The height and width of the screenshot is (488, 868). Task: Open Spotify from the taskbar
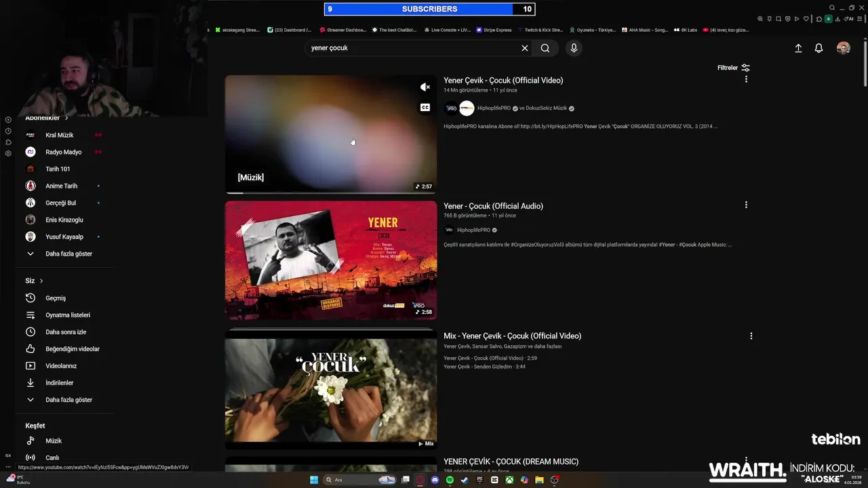pos(450,480)
